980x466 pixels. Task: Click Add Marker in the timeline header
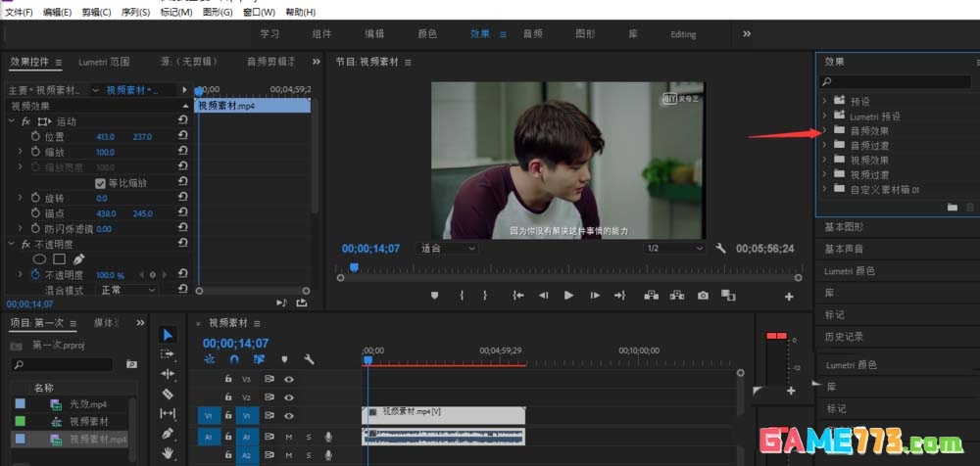coord(284,359)
